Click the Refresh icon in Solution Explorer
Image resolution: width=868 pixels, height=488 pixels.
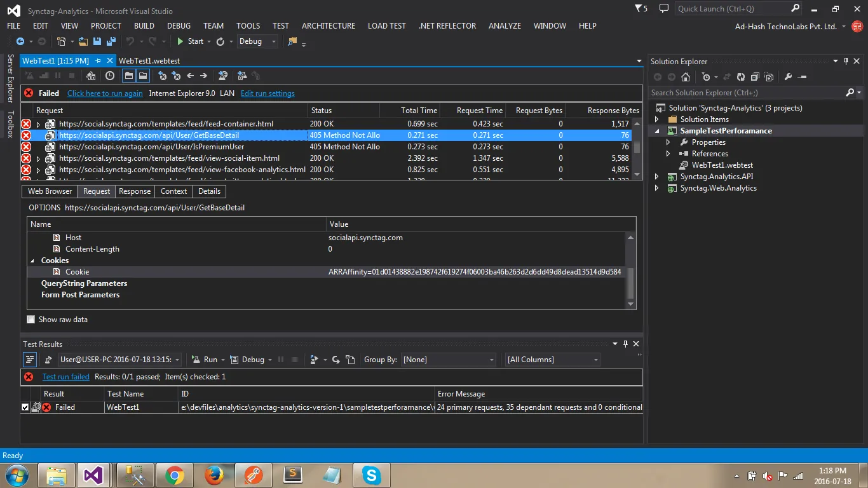pos(740,77)
